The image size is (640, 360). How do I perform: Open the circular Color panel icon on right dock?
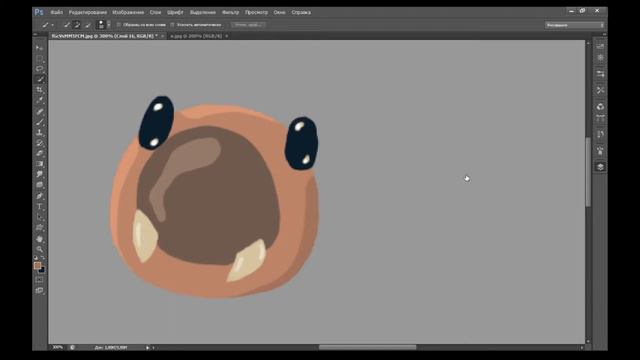pyautogui.click(x=600, y=107)
